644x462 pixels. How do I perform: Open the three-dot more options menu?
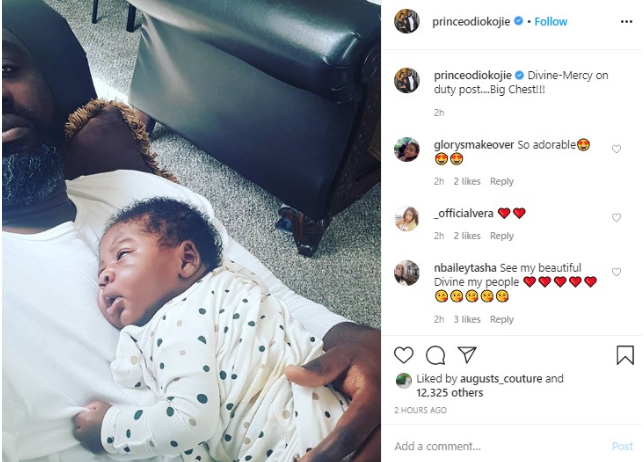[x=626, y=21]
